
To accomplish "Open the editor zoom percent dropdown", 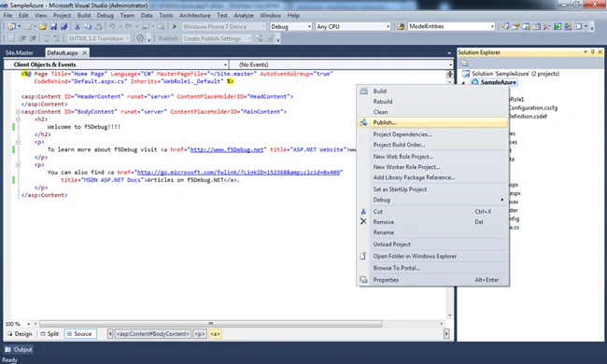I will tap(28, 324).
